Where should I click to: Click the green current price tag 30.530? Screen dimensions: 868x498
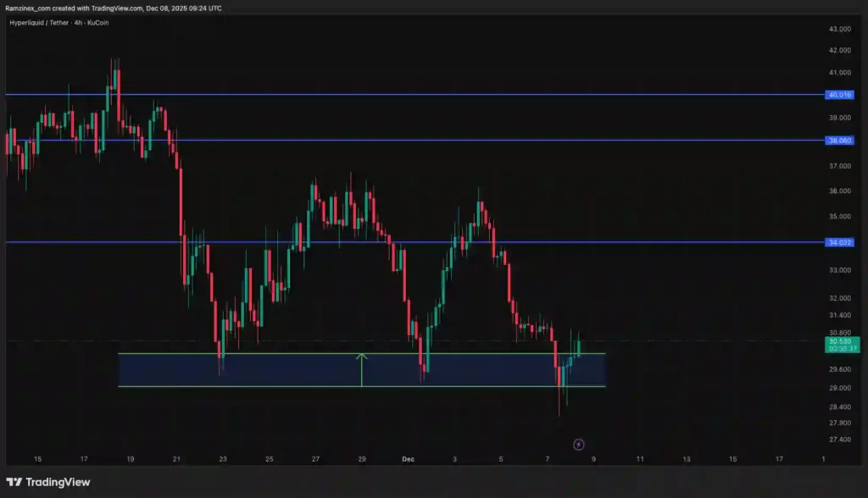pyautogui.click(x=840, y=344)
